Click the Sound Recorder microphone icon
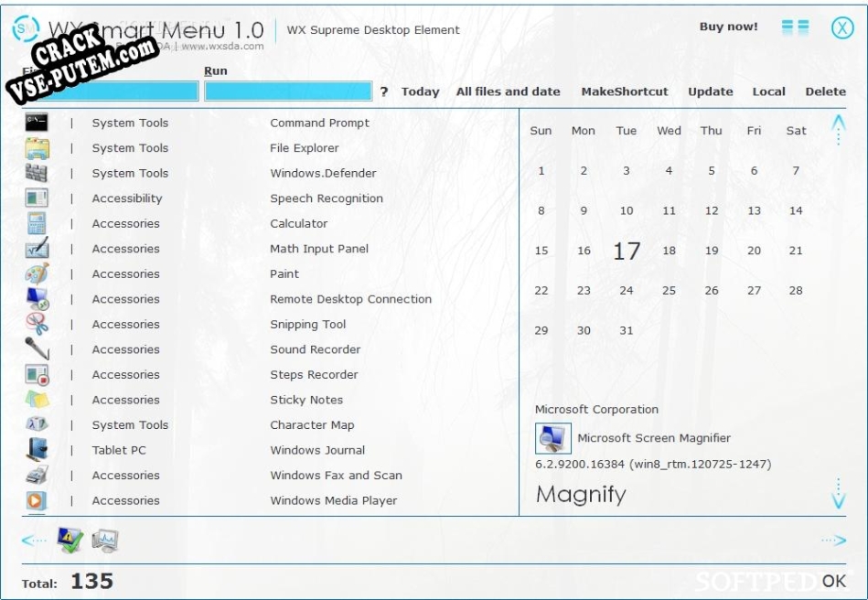Image resolution: width=868 pixels, height=600 pixels. pos(37,349)
